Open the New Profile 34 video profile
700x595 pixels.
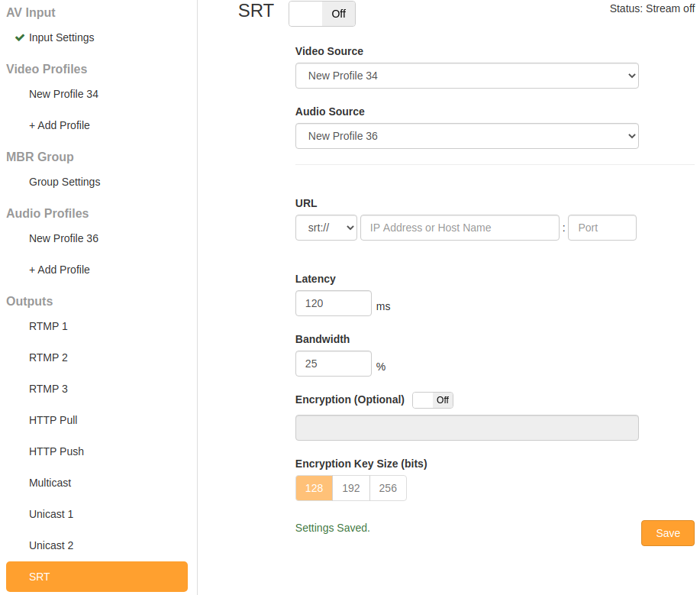point(63,93)
